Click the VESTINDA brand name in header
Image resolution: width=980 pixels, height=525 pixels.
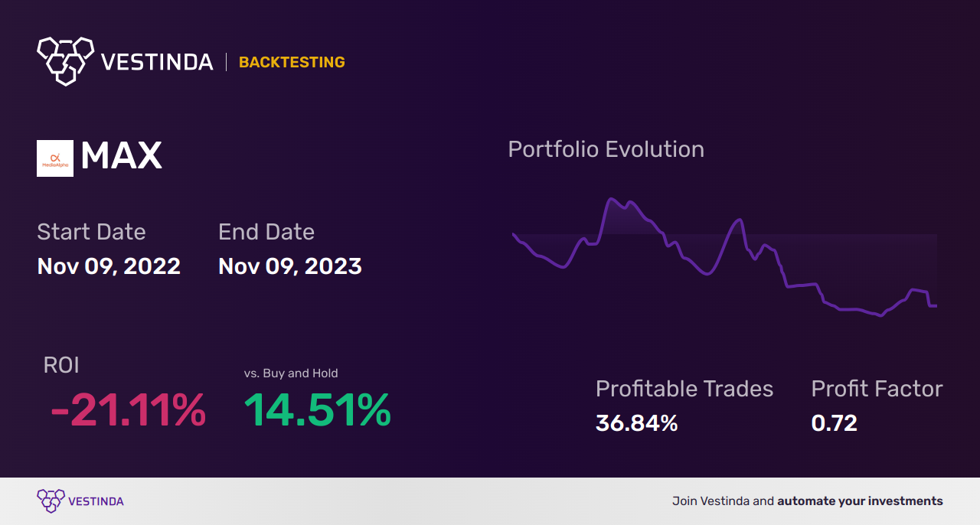(x=157, y=62)
